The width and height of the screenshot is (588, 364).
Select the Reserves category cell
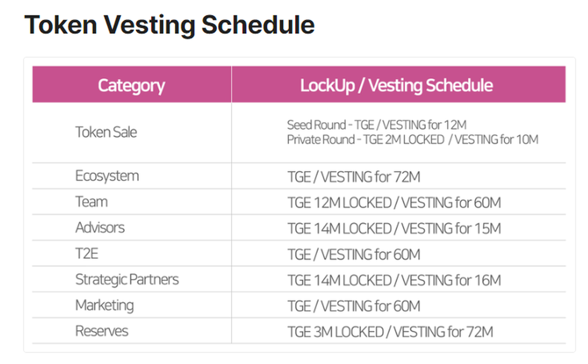tap(101, 331)
